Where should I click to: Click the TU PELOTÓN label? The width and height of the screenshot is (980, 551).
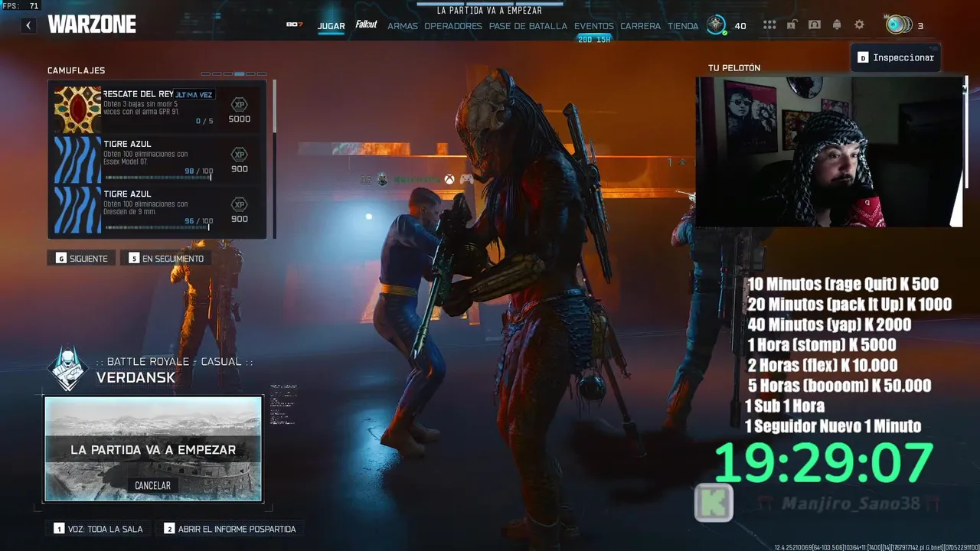click(734, 68)
